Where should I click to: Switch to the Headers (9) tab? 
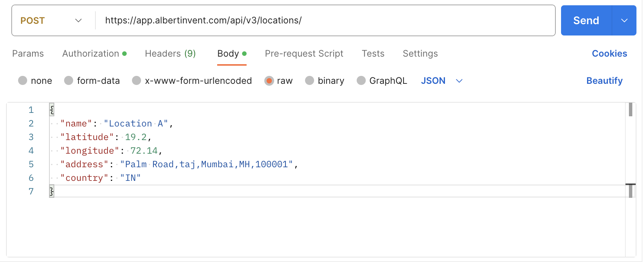(170, 54)
